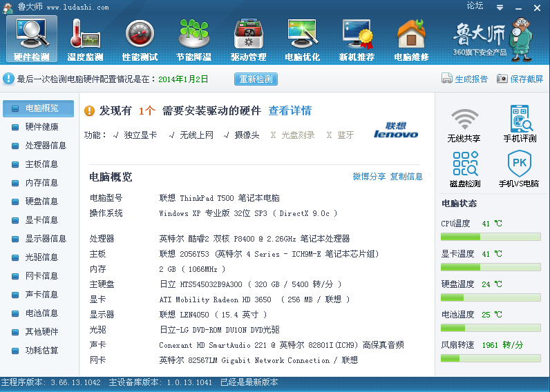Open the 新机推荐 new PC recommendations
This screenshot has height=392, width=550.
click(357, 39)
